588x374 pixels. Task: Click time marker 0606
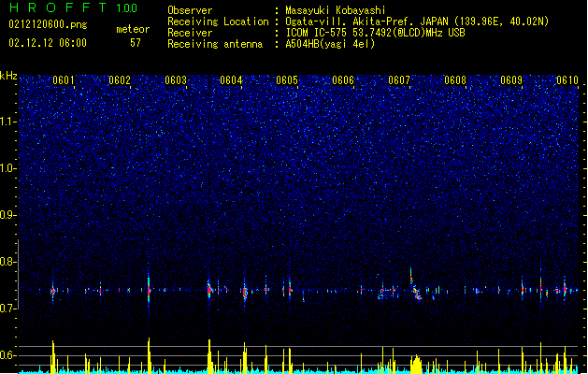[x=343, y=80]
